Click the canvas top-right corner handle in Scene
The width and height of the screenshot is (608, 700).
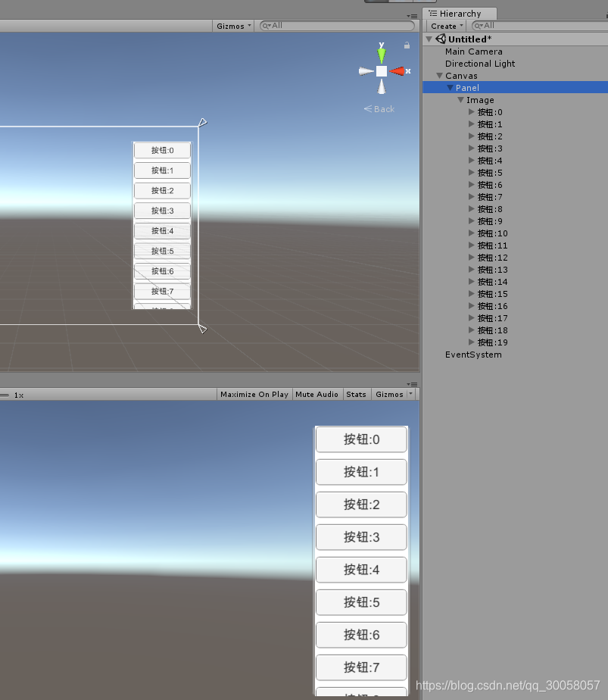pyautogui.click(x=202, y=122)
